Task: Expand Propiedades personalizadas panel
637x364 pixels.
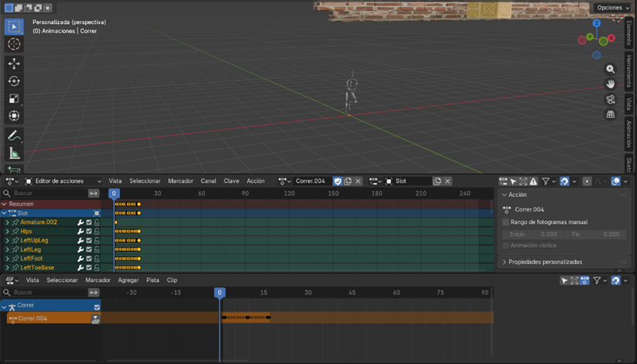Action: point(504,262)
